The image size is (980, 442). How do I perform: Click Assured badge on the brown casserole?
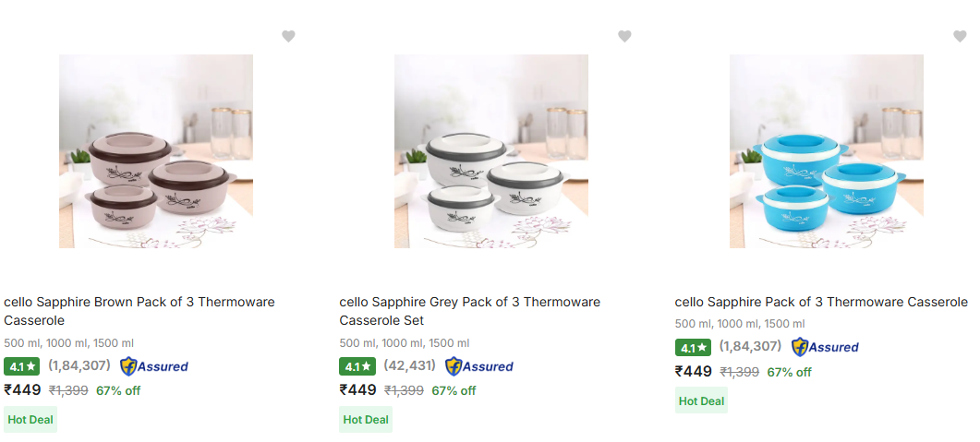coord(154,366)
